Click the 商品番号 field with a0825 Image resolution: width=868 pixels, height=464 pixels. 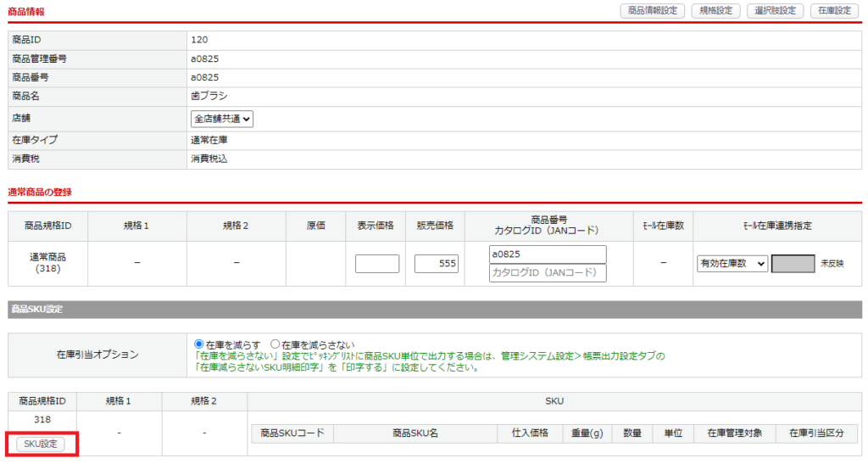pyautogui.click(x=548, y=254)
